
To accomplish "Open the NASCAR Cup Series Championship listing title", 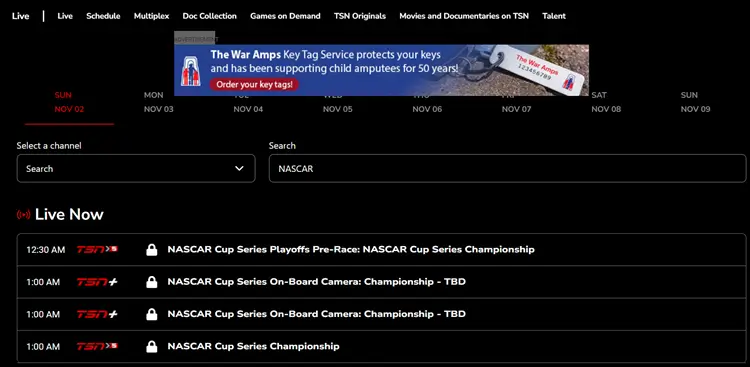I will point(254,346).
